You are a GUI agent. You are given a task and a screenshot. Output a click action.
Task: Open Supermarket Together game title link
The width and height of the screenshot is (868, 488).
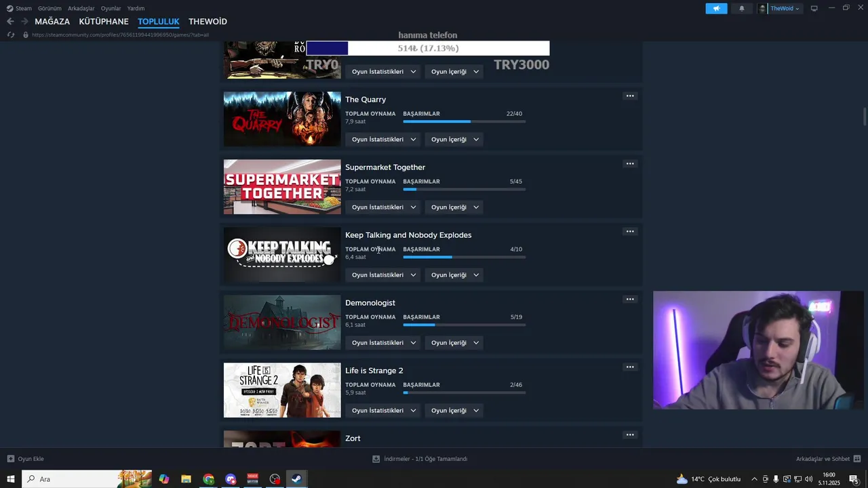pos(385,167)
